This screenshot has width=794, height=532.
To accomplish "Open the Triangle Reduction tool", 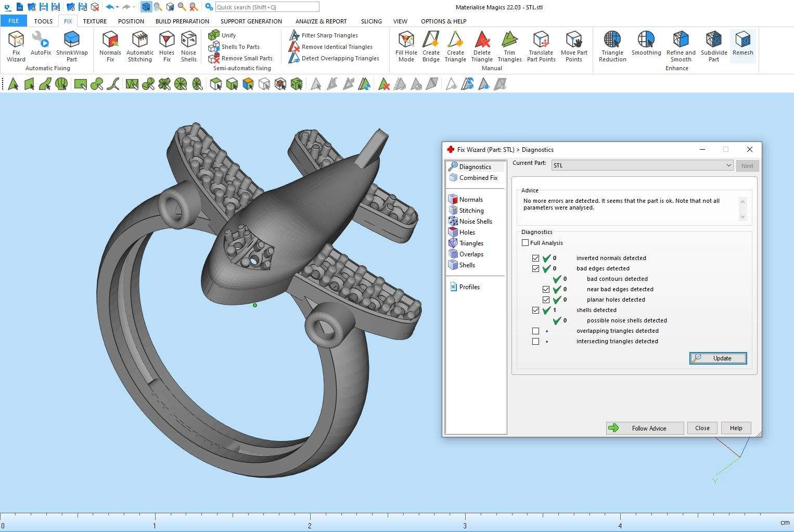I will [612, 46].
